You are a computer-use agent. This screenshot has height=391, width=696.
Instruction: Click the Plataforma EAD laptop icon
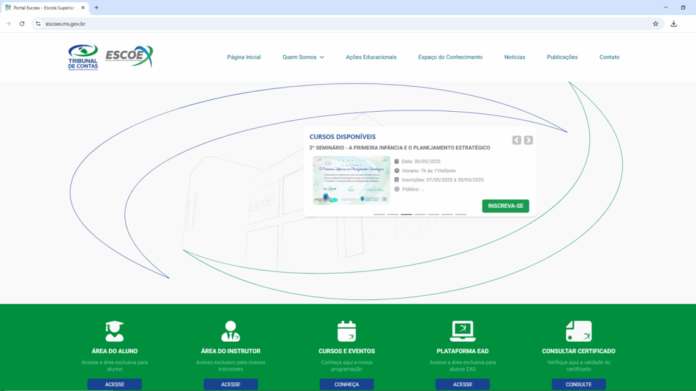coord(463,331)
